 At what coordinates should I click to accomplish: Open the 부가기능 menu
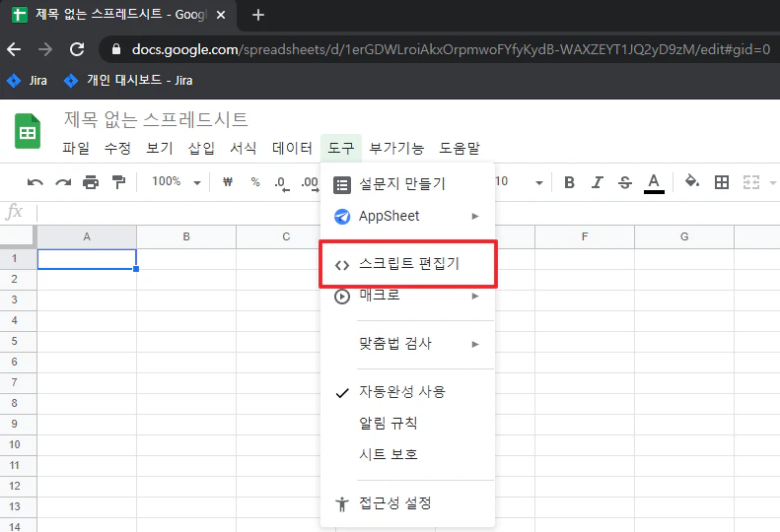click(x=396, y=148)
